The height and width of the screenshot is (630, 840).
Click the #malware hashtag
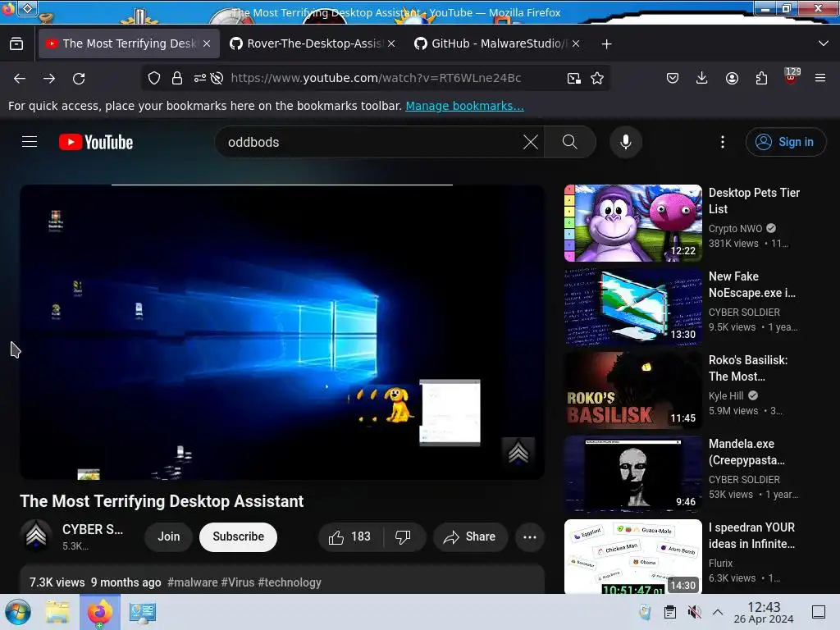[x=192, y=582]
